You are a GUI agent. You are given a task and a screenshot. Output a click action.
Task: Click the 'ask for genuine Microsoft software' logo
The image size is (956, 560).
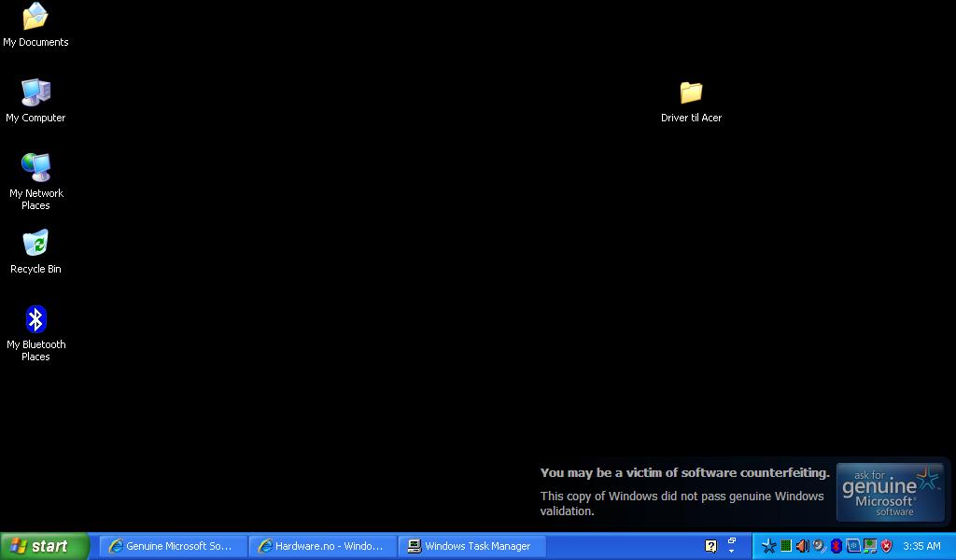click(890, 493)
